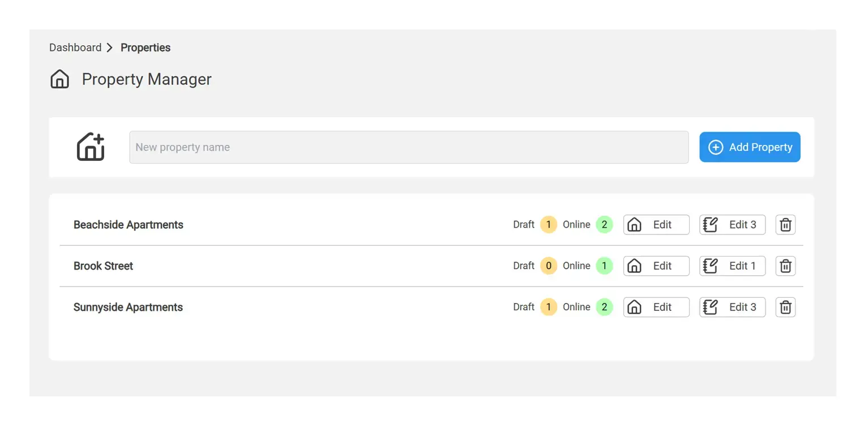
Task: Click the house icon next to Property Manager
Action: (x=59, y=79)
